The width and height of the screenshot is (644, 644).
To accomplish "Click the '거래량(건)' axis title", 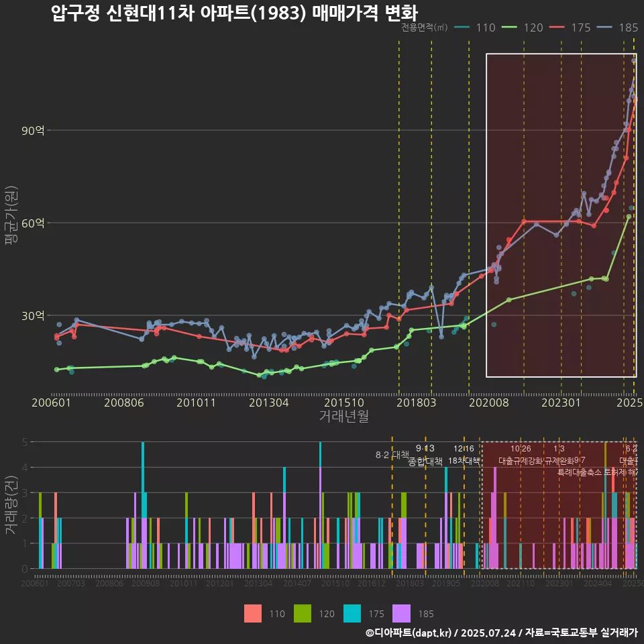I will (x=11, y=505).
